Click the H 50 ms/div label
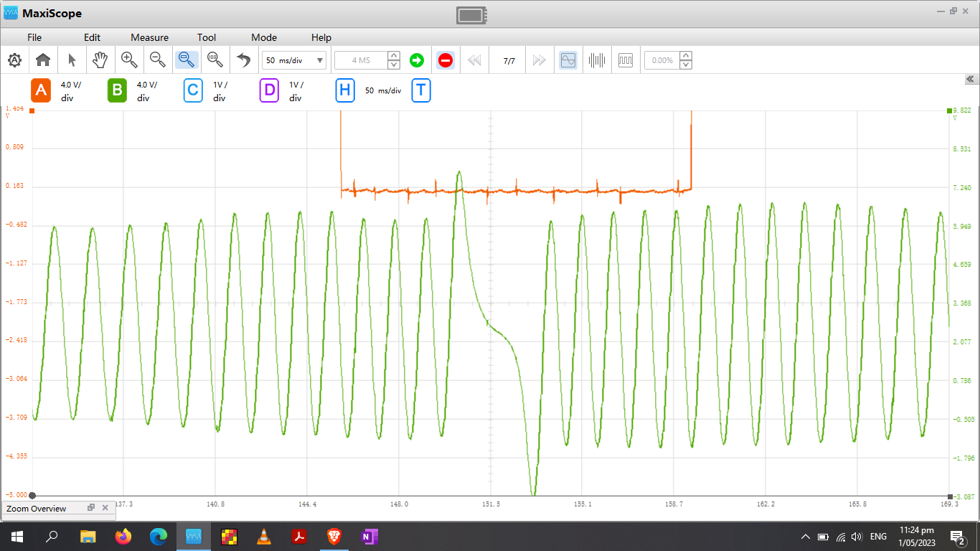The height and width of the screenshot is (551, 980). pos(383,91)
